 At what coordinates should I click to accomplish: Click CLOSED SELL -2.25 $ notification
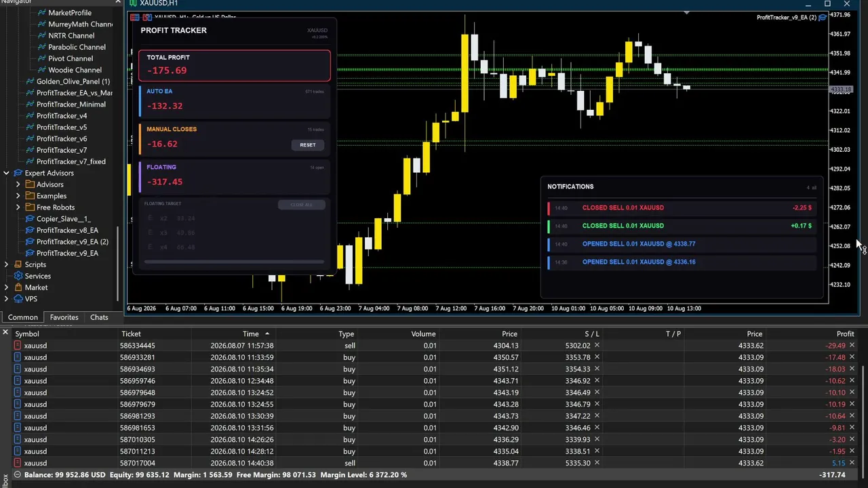click(x=682, y=208)
